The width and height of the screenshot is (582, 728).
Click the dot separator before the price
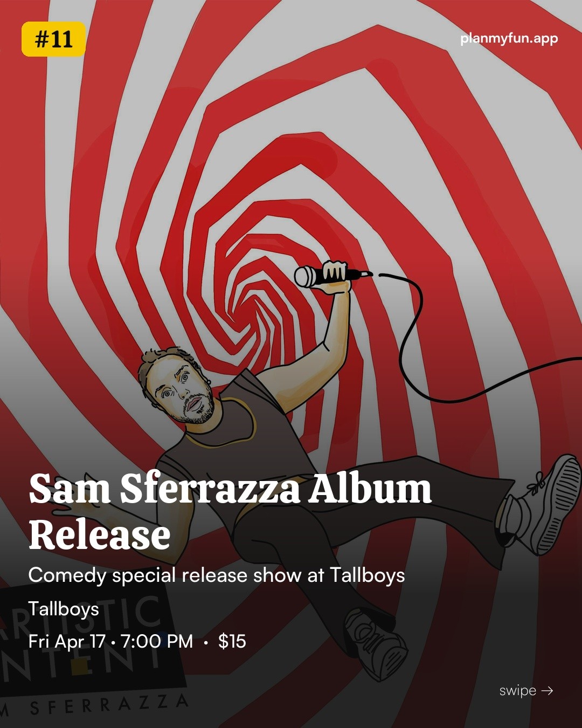tap(206, 643)
